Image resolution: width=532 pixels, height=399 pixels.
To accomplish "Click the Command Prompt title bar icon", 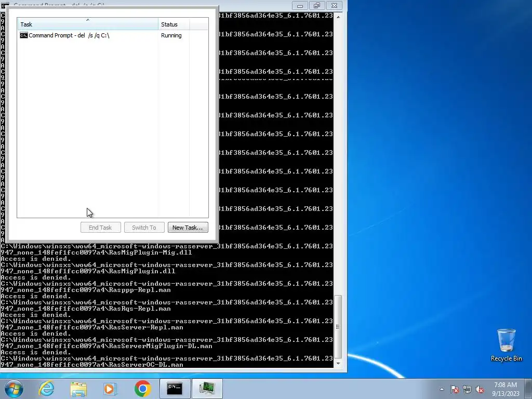I will [x=5, y=5].
